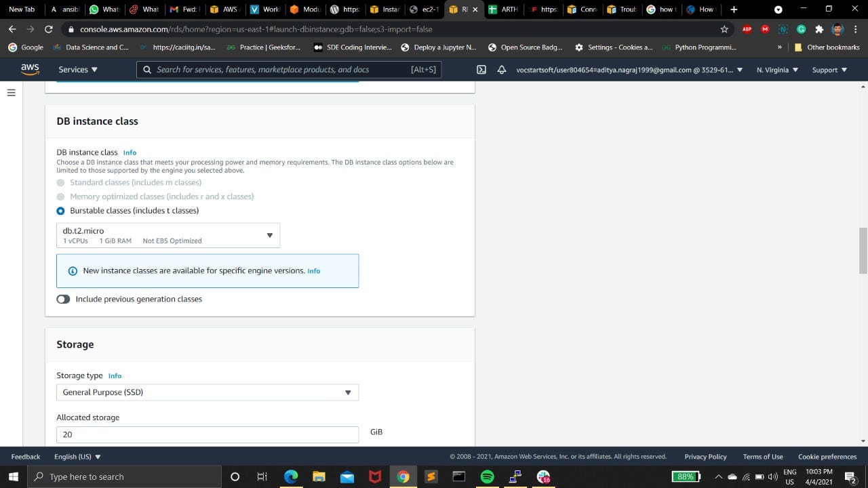Select Memory optimized classes radio button
This screenshot has height=488, width=868.
[x=60, y=197]
